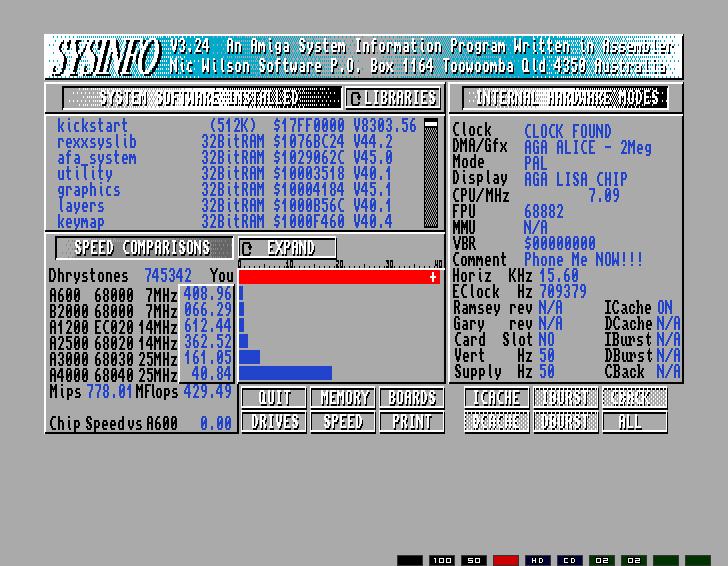Click the A1200 comparison value 612.44
Screen dimensions: 728x566
click(208, 326)
